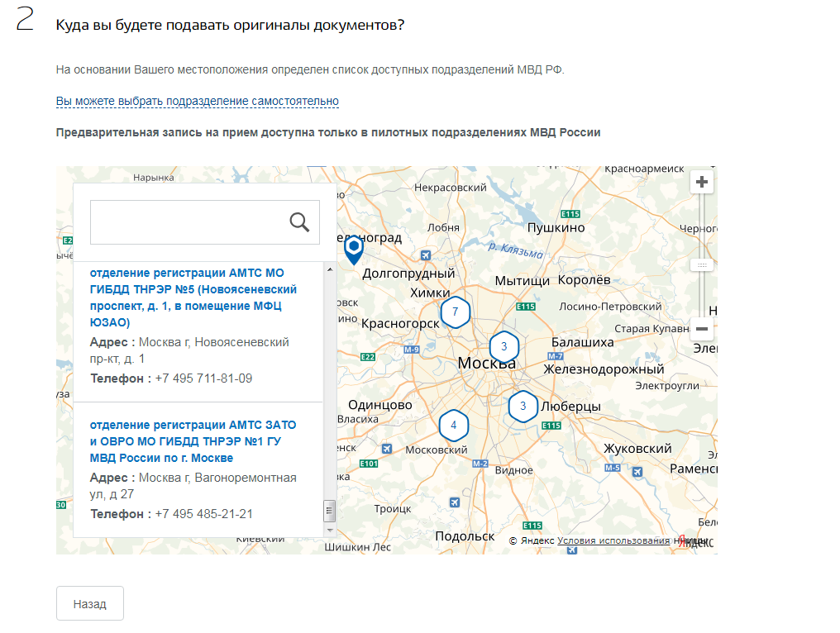Image resolution: width=840 pixels, height=633 pixels.
Task: Select the 3-cluster marker beside Люберцы
Action: (x=523, y=406)
